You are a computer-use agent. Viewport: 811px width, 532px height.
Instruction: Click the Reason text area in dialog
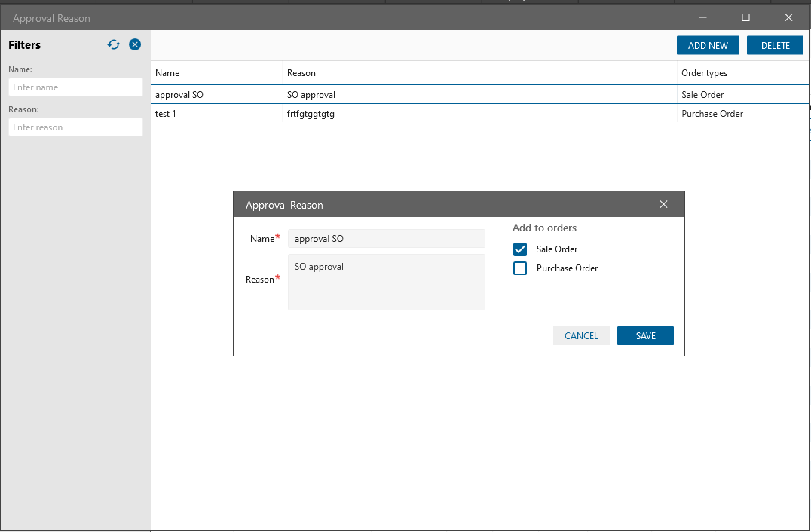click(x=386, y=282)
